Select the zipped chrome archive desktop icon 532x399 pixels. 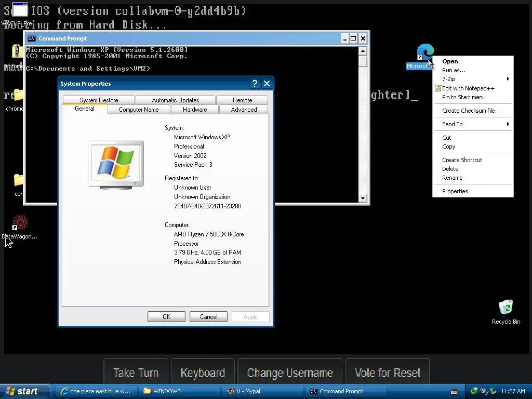(17, 51)
